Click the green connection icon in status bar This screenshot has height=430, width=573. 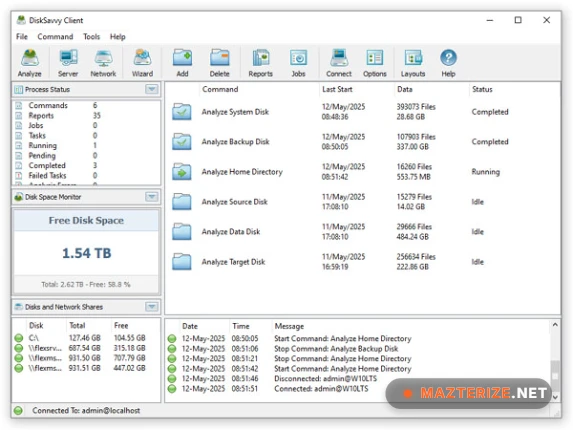click(x=18, y=411)
